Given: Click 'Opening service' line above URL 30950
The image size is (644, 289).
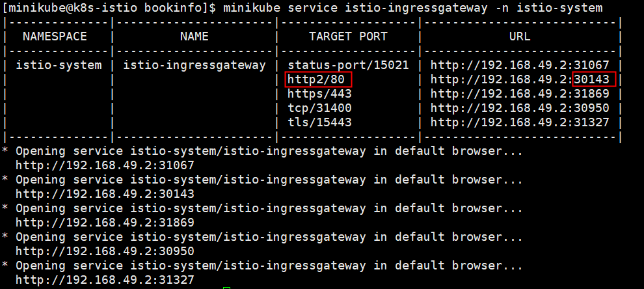Looking at the screenshot, I should pos(262,237).
